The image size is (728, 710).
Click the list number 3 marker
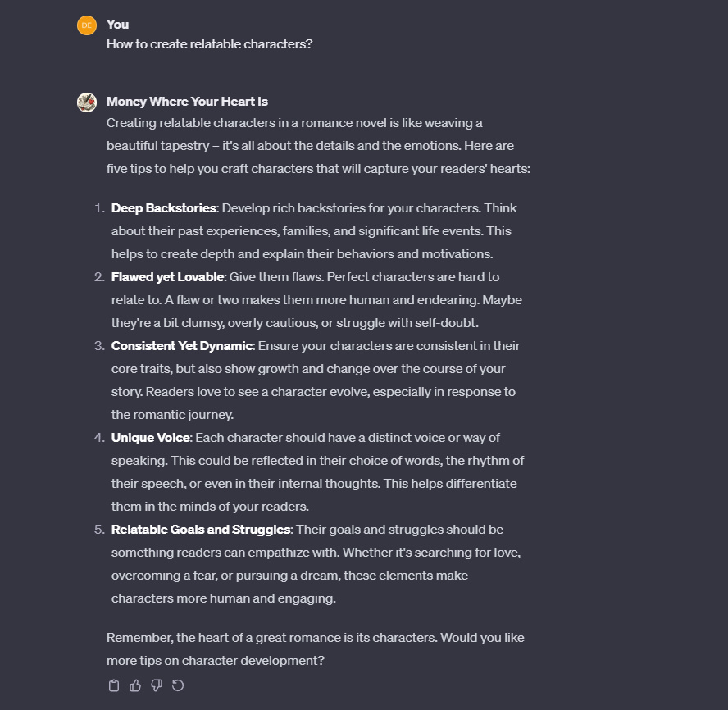pyautogui.click(x=99, y=346)
